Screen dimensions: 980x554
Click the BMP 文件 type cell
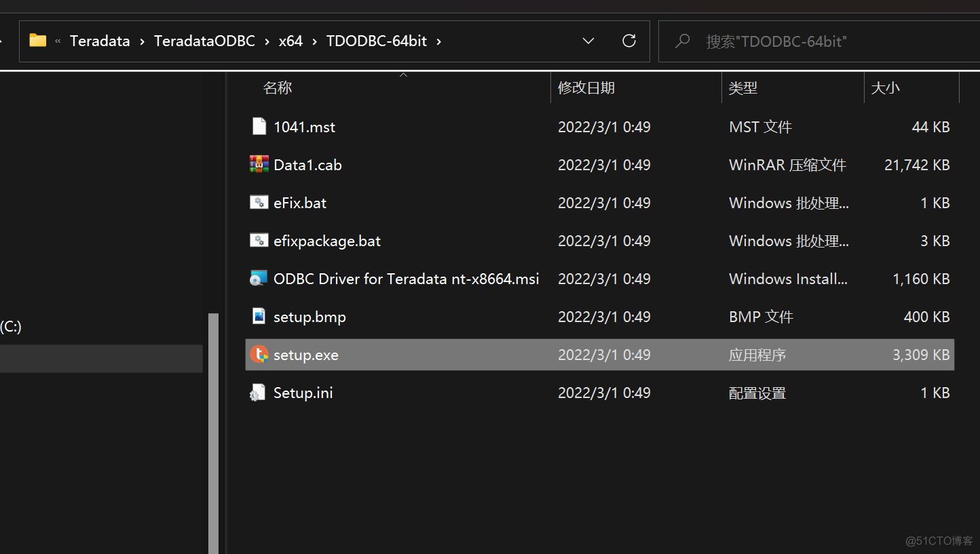point(761,317)
